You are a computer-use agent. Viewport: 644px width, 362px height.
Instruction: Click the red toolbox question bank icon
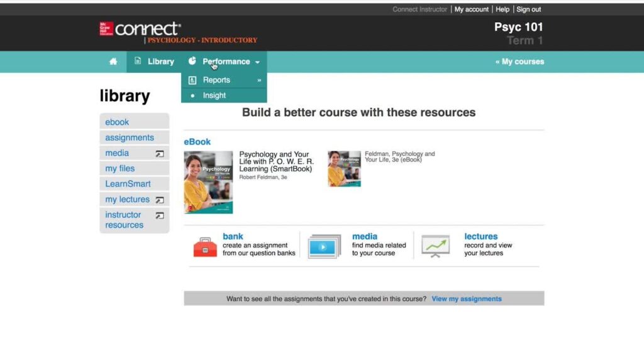(x=205, y=247)
